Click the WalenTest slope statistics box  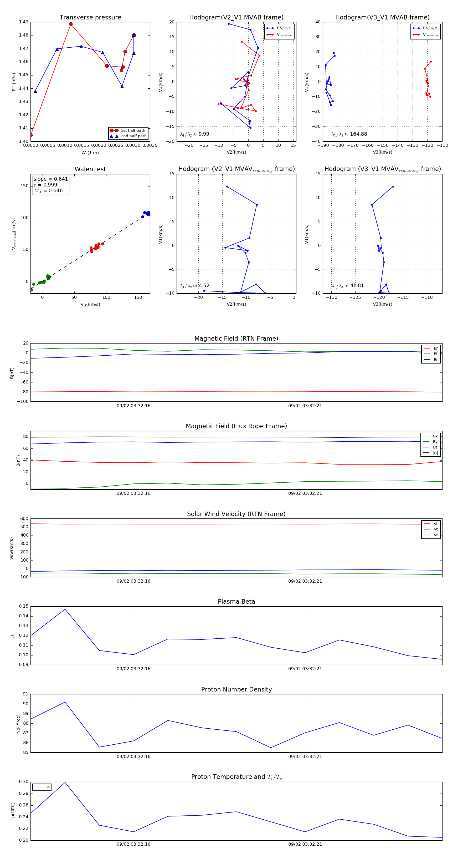(x=50, y=185)
